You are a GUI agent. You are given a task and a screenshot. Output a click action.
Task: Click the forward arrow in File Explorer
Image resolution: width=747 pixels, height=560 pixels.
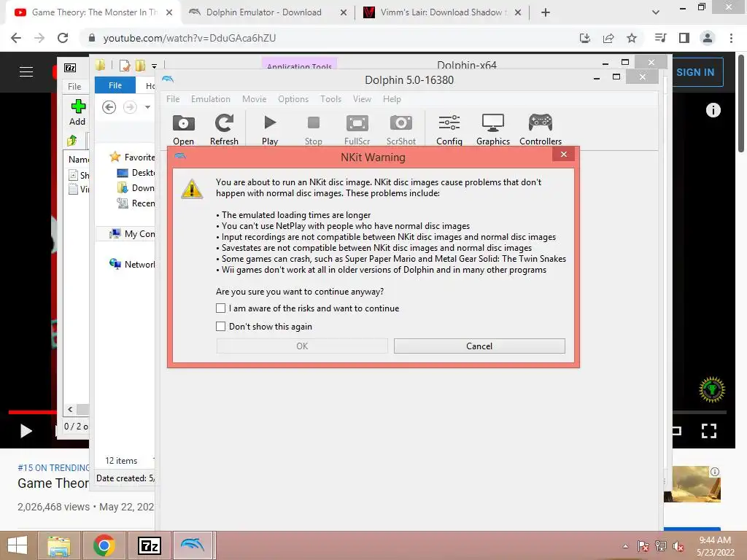tap(130, 107)
